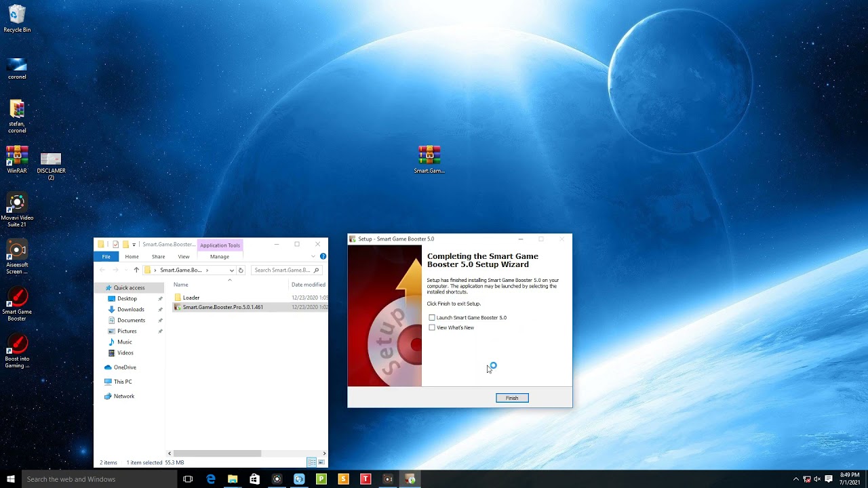
Task: Select Music in navigation pane
Action: [x=124, y=342]
